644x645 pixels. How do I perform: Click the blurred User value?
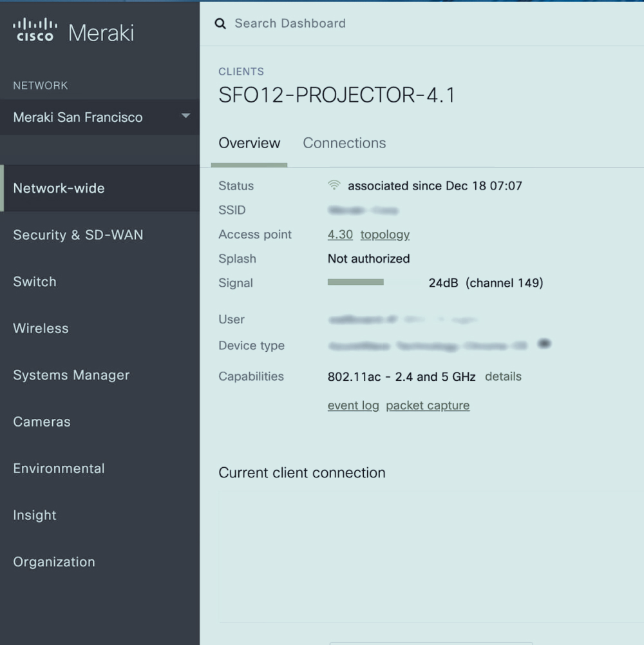click(402, 319)
